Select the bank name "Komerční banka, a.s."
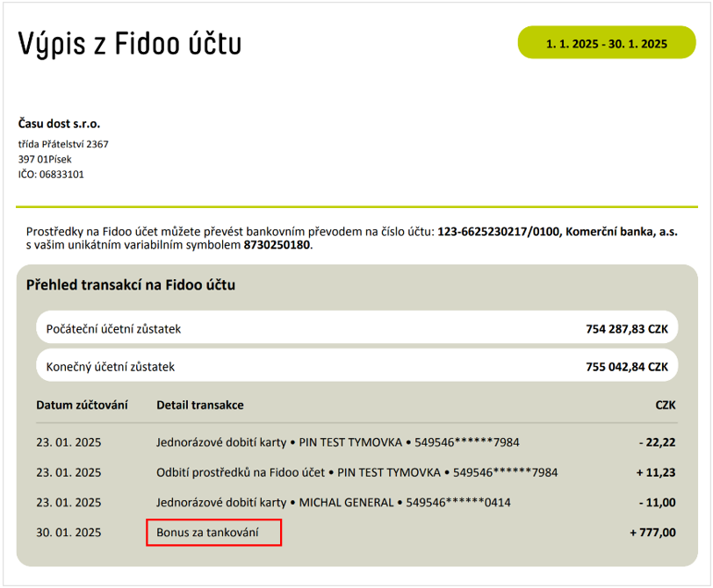The image size is (713, 588). click(x=622, y=232)
